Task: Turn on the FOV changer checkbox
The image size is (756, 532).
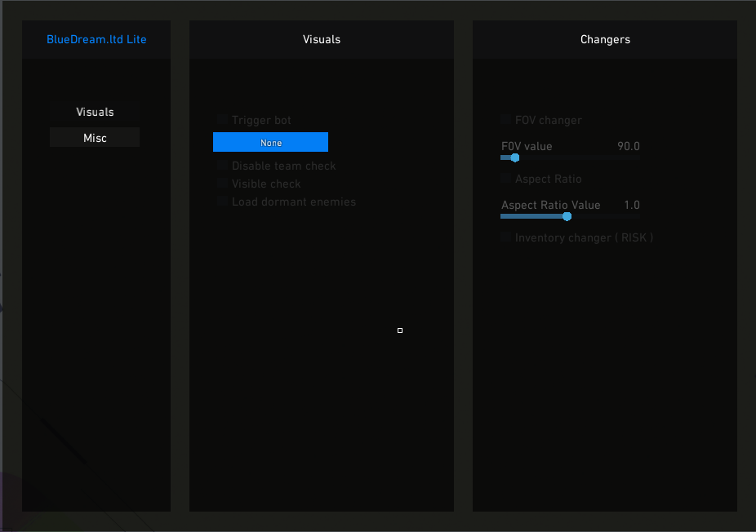Action: click(506, 120)
